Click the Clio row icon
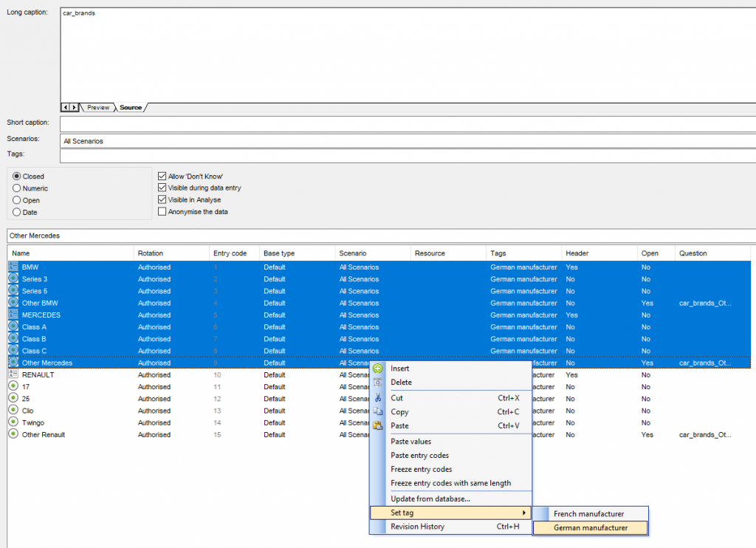This screenshot has height=548, width=756. point(13,410)
